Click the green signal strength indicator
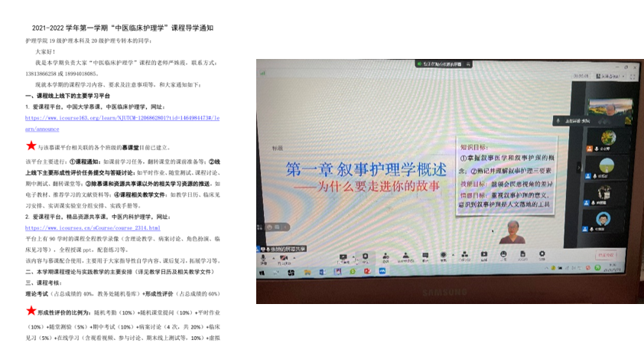Screen dimensions: 644x363 click(x=263, y=74)
